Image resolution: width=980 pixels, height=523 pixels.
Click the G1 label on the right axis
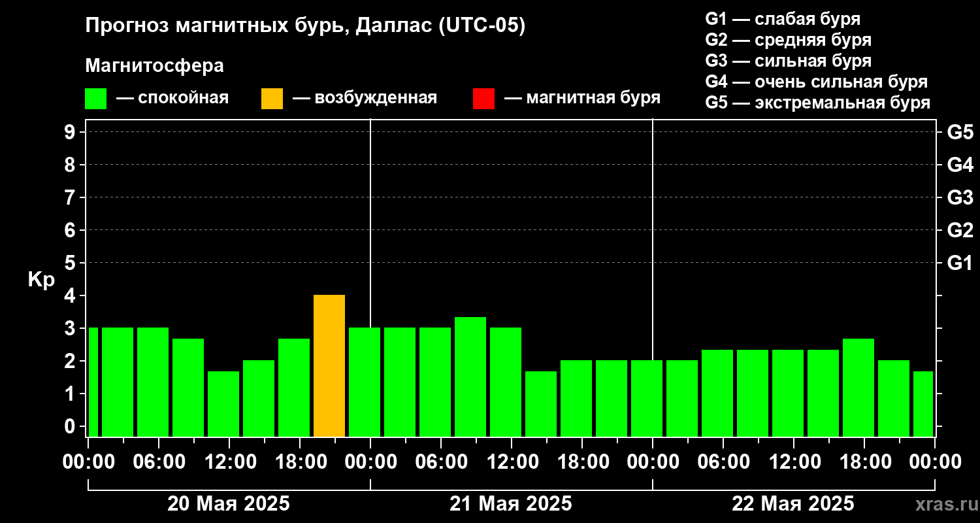click(x=960, y=263)
